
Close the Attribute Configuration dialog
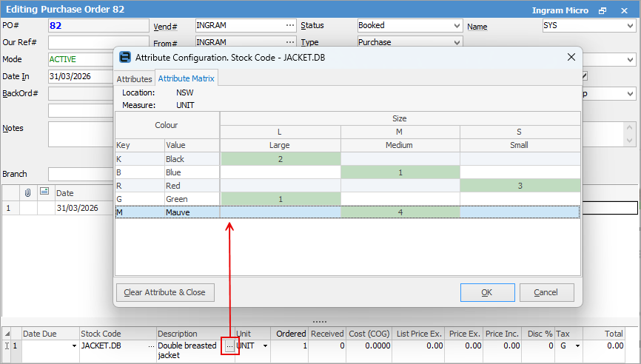point(571,57)
